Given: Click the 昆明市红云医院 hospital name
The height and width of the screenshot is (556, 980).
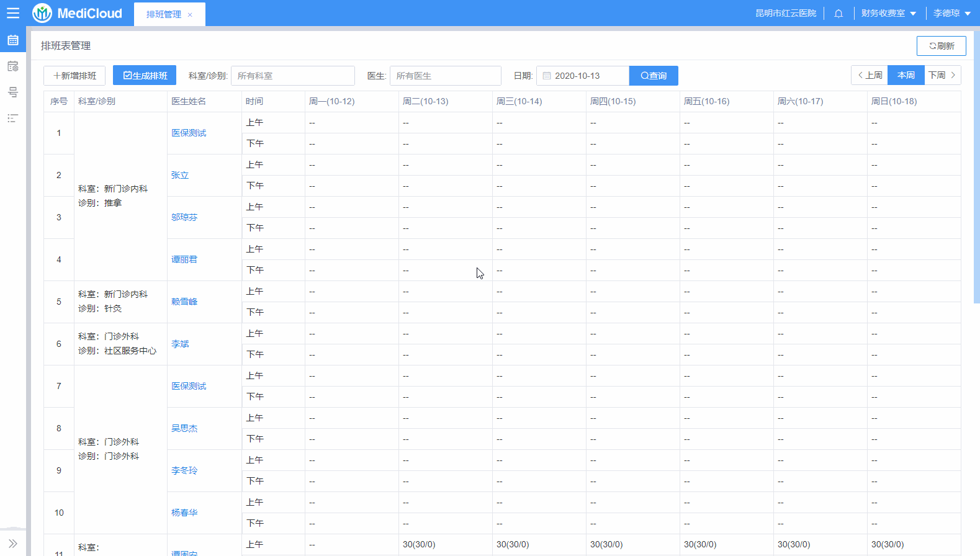Looking at the screenshot, I should tap(786, 14).
